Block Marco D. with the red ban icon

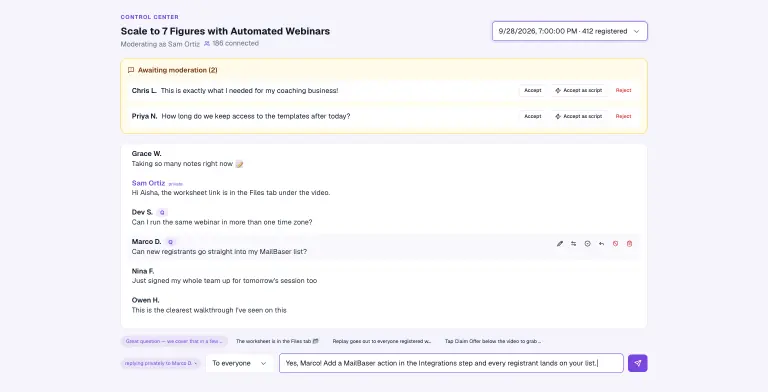pyautogui.click(x=615, y=244)
